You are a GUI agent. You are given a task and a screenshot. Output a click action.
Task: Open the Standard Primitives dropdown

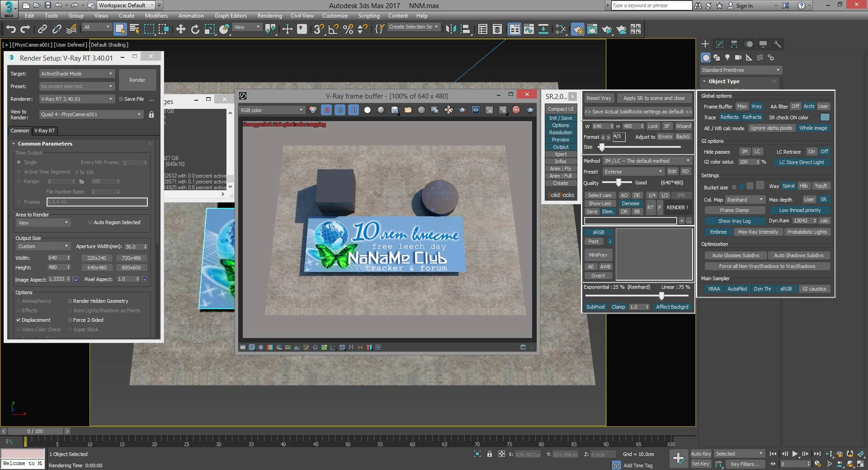tap(741, 70)
